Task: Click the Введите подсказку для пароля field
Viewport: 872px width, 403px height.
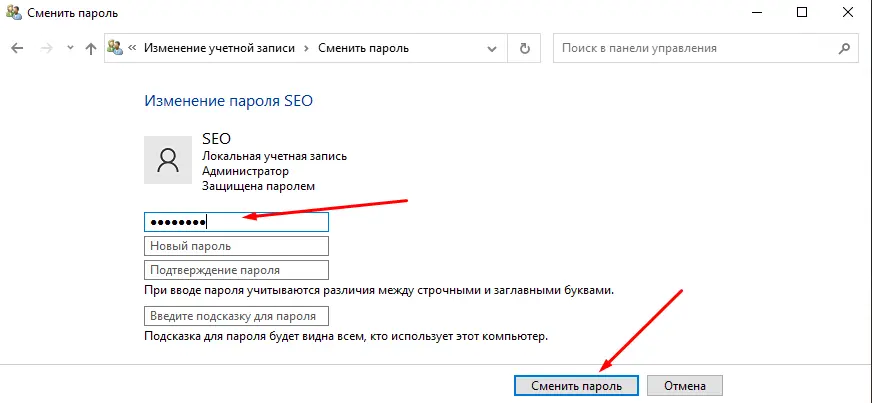Action: point(236,317)
